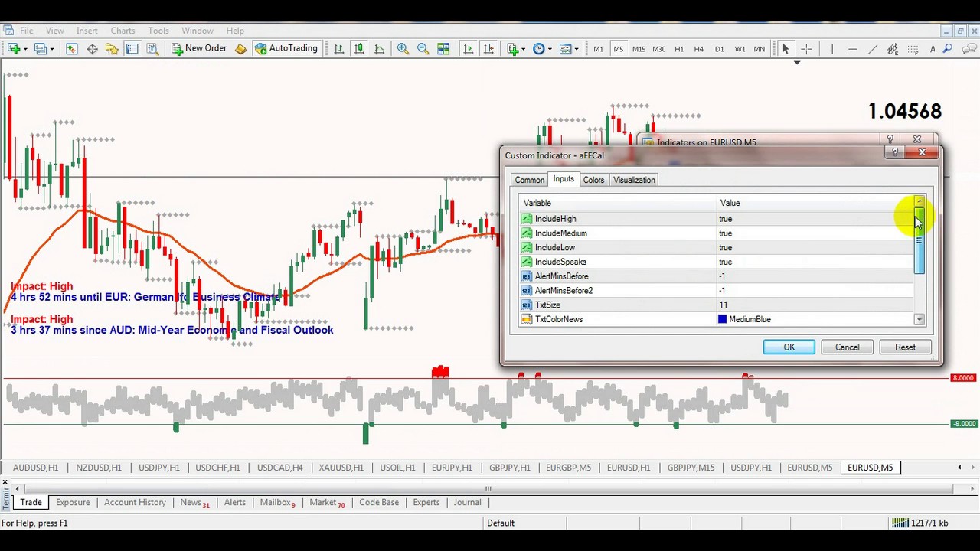Open the Charts menu

click(x=122, y=31)
